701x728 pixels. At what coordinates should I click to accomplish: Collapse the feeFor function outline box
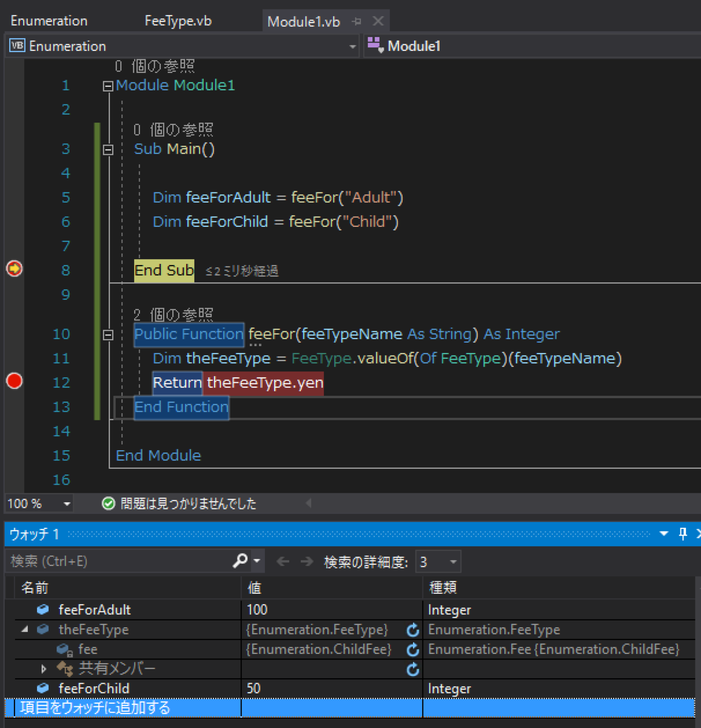pos(108,335)
